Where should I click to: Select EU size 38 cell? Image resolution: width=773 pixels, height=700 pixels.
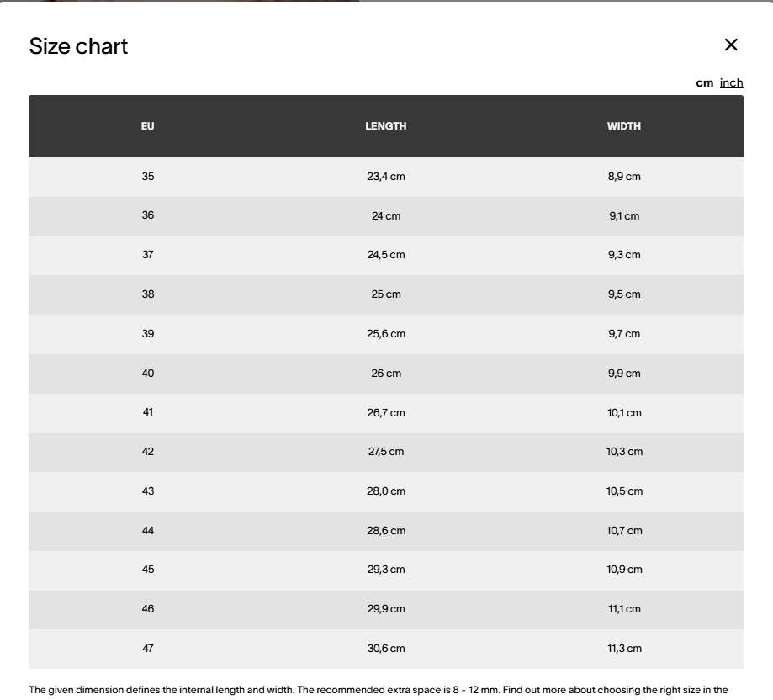(148, 294)
